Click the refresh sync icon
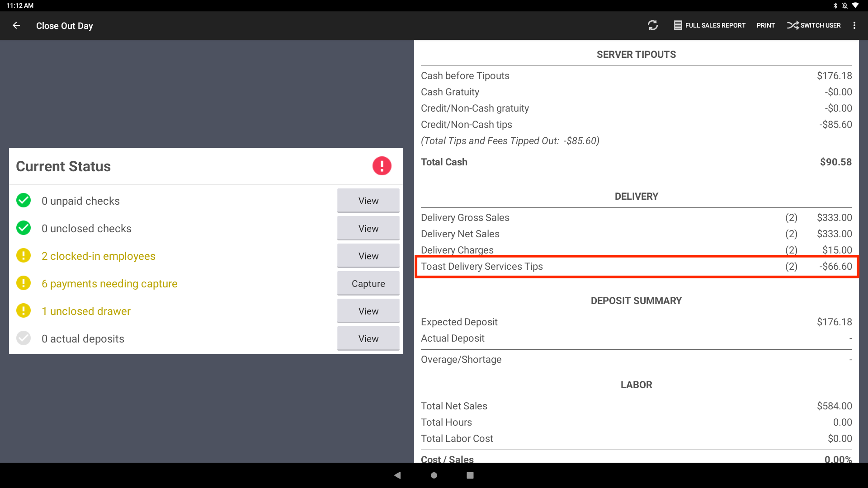 [652, 25]
